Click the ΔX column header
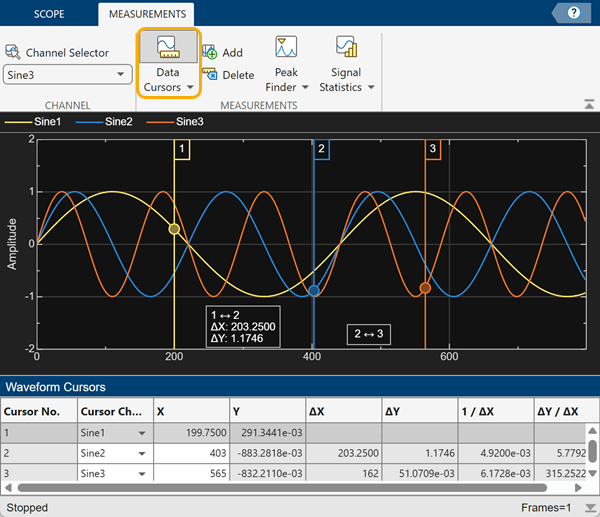600x517 pixels. click(344, 411)
